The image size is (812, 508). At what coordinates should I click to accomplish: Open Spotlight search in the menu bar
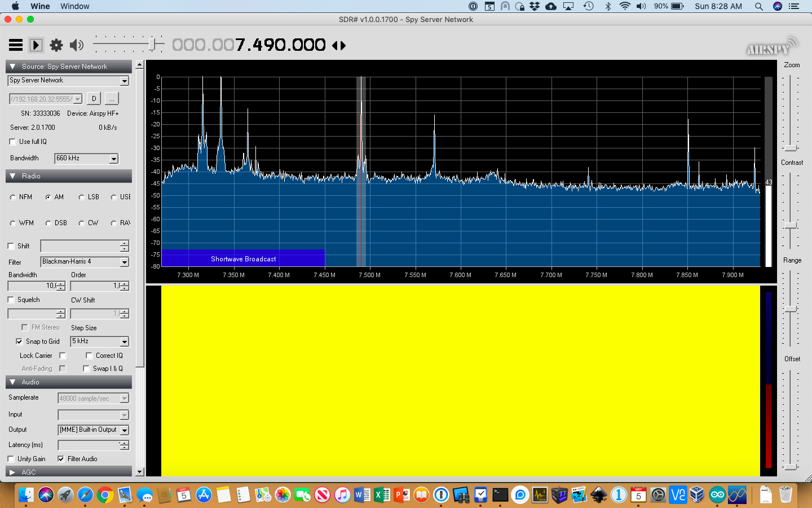pyautogui.click(x=759, y=6)
